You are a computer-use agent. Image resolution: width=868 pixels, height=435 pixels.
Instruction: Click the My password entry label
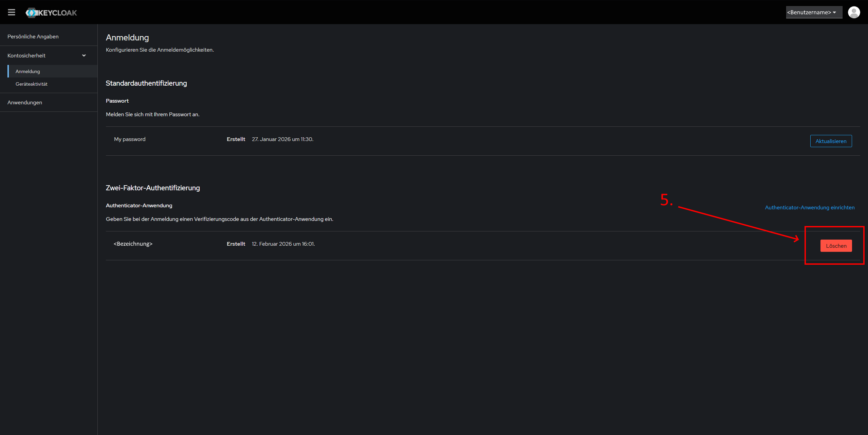click(x=130, y=139)
